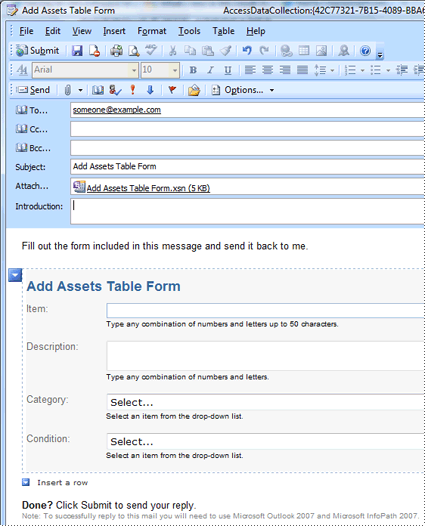Click the Format Painter brush icon
The height and width of the screenshot is (526, 425).
tap(225, 51)
